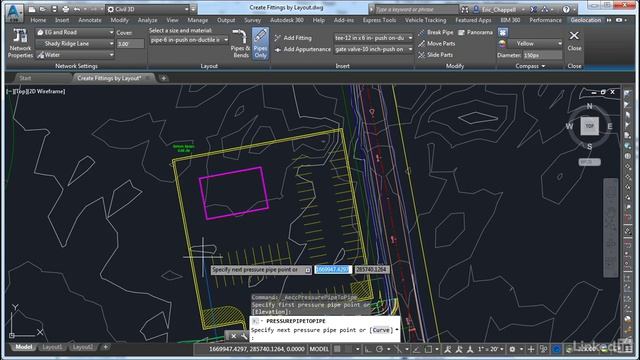Click command line close X button
Screen dimensions: 640x360
pyautogui.click(x=233, y=336)
